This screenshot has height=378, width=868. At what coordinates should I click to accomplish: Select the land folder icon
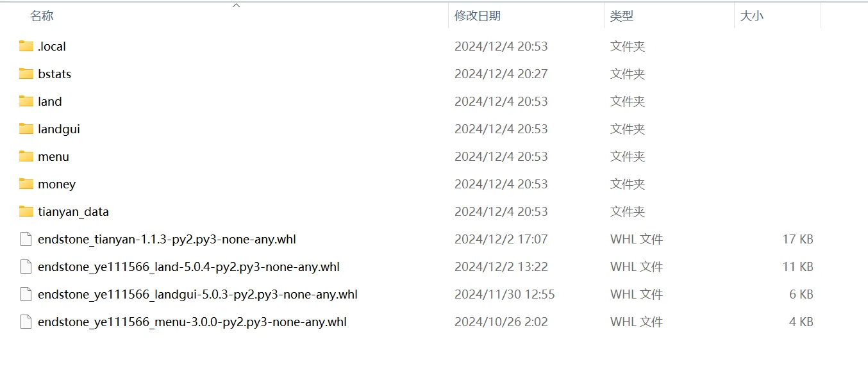(26, 101)
